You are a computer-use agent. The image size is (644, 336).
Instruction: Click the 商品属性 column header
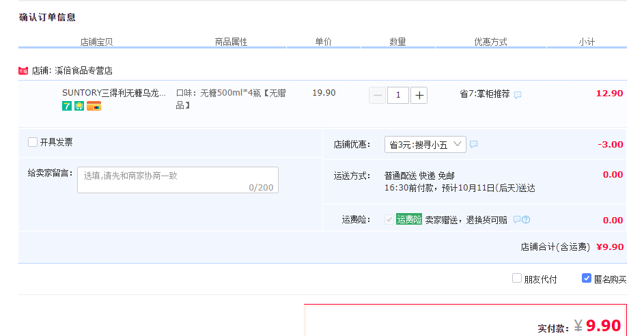(x=232, y=42)
